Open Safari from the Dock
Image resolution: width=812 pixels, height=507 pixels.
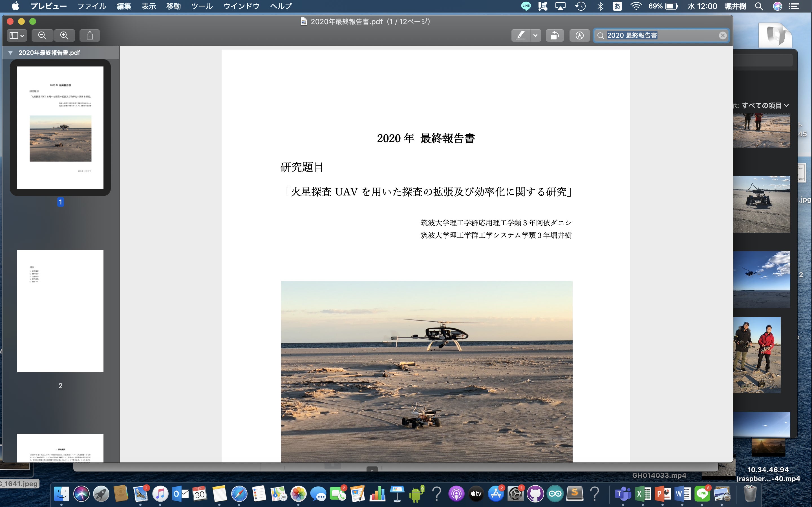[239, 493]
